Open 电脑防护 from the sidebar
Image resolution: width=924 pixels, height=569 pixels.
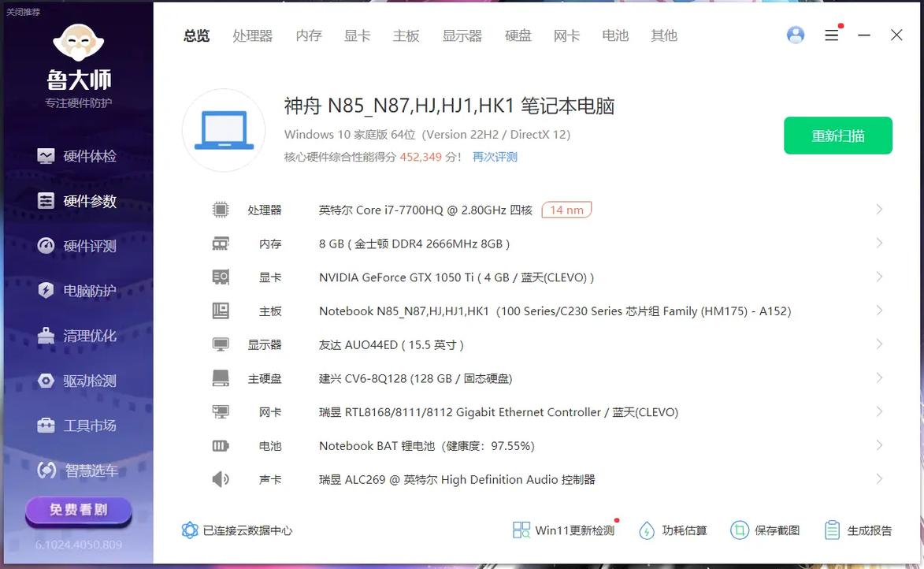pyautogui.click(x=76, y=290)
